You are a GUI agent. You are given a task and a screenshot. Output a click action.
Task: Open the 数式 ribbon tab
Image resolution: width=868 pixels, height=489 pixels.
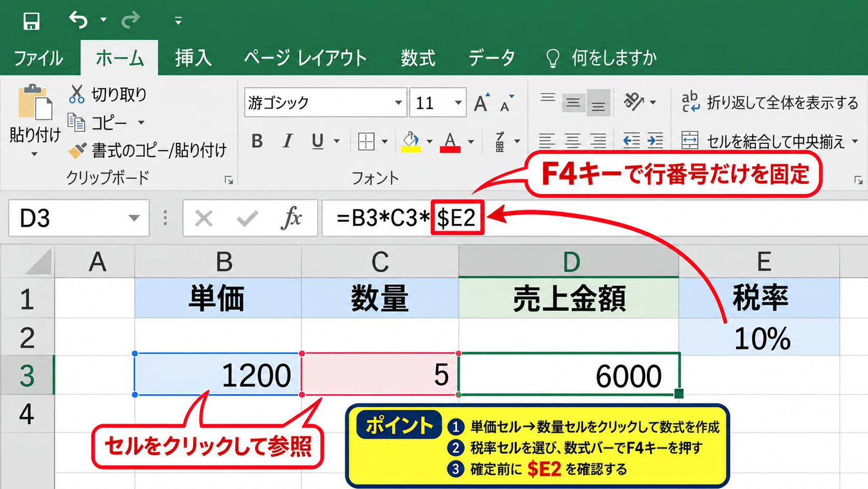418,58
